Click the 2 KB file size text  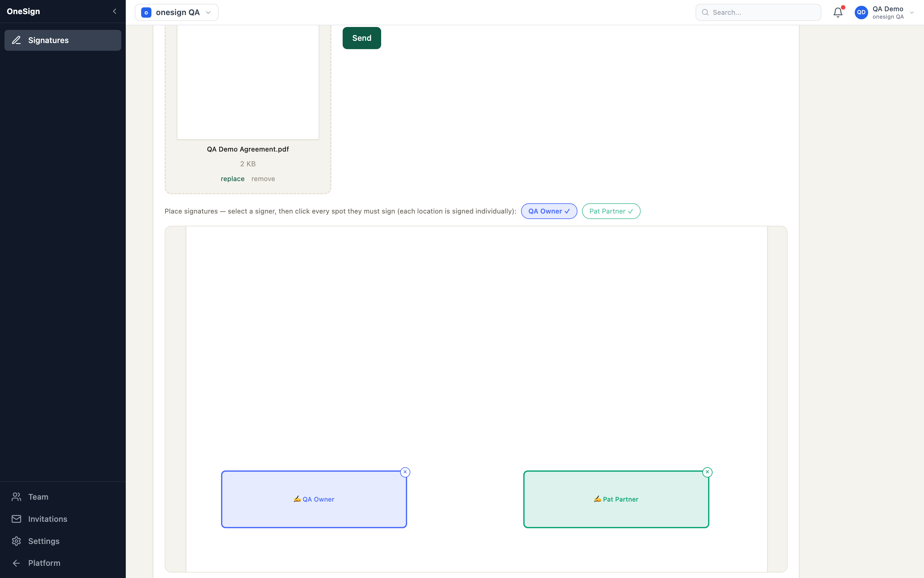[x=248, y=164]
